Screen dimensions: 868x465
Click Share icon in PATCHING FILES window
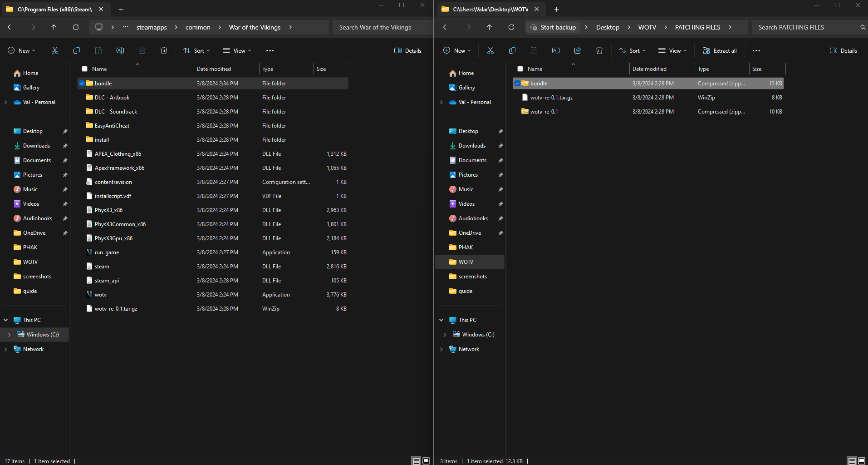[578, 50]
